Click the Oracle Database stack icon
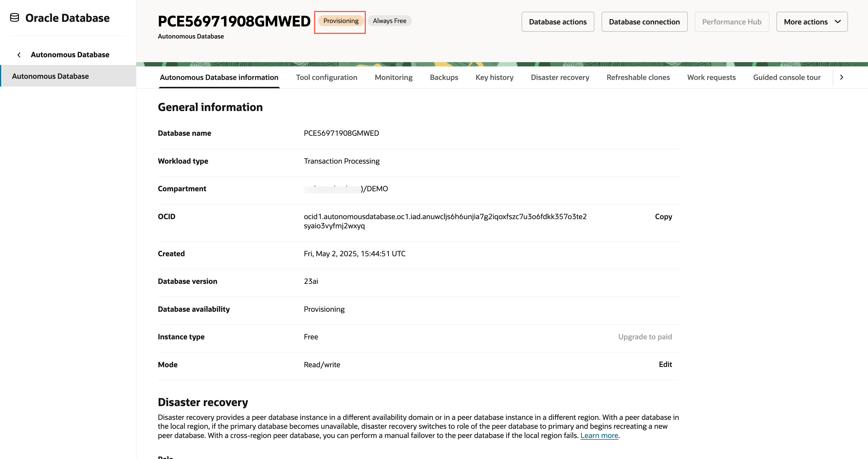The image size is (868, 459). (x=14, y=18)
